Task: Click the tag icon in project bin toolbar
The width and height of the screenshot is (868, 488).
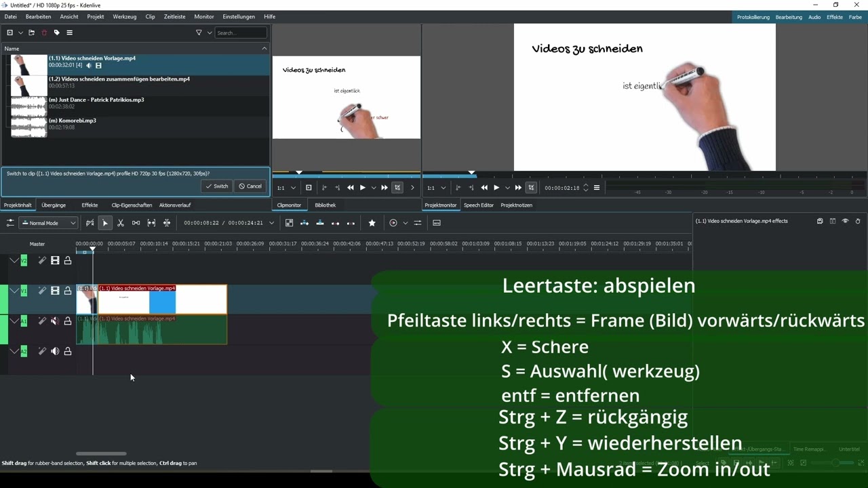Action: point(57,33)
